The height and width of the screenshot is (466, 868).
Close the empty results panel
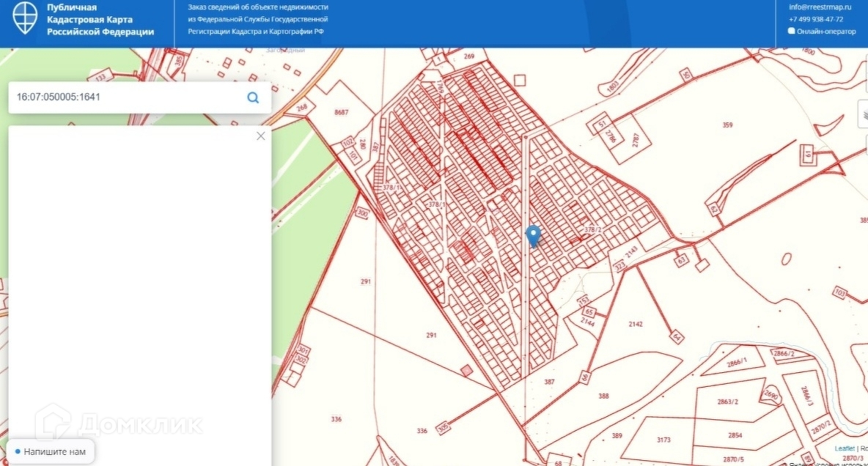(x=261, y=136)
